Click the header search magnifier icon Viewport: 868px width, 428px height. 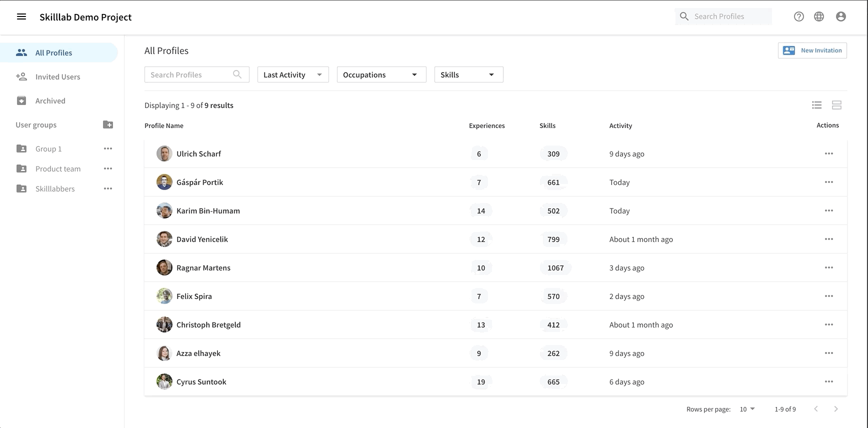click(684, 16)
